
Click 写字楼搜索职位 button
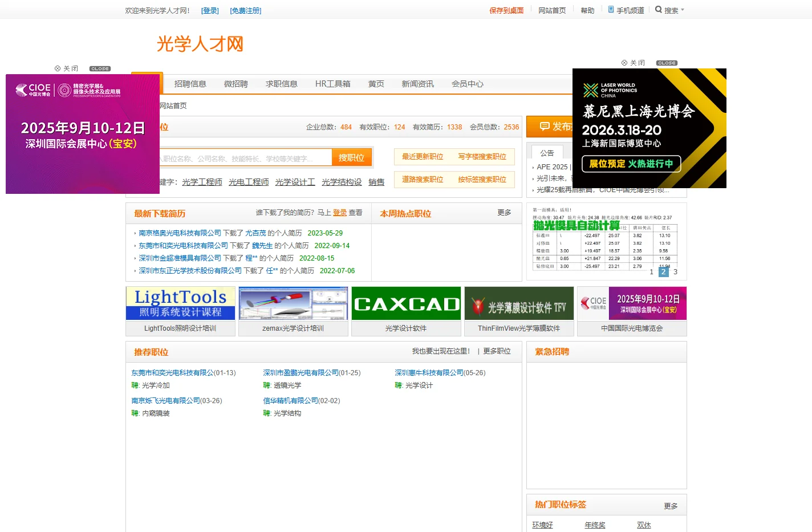point(482,157)
